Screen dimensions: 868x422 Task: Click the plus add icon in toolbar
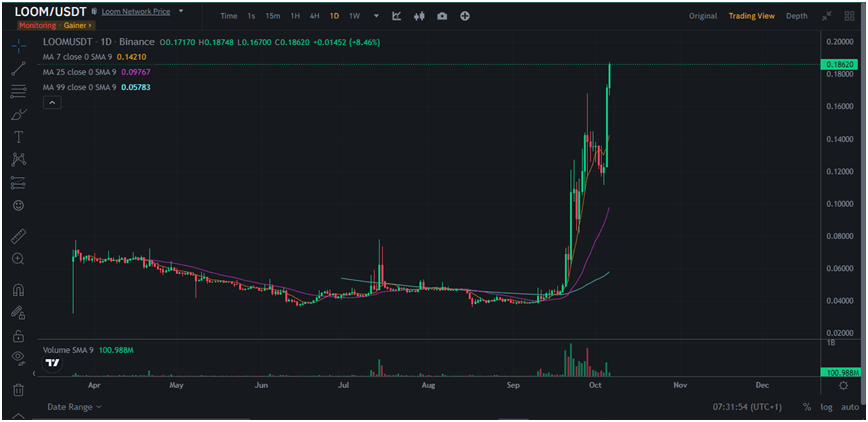465,16
